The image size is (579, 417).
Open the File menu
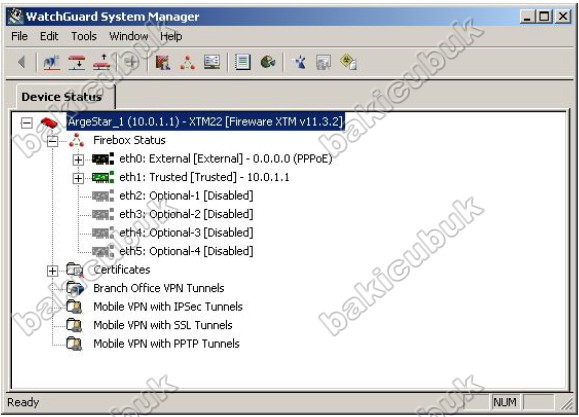pos(19,36)
